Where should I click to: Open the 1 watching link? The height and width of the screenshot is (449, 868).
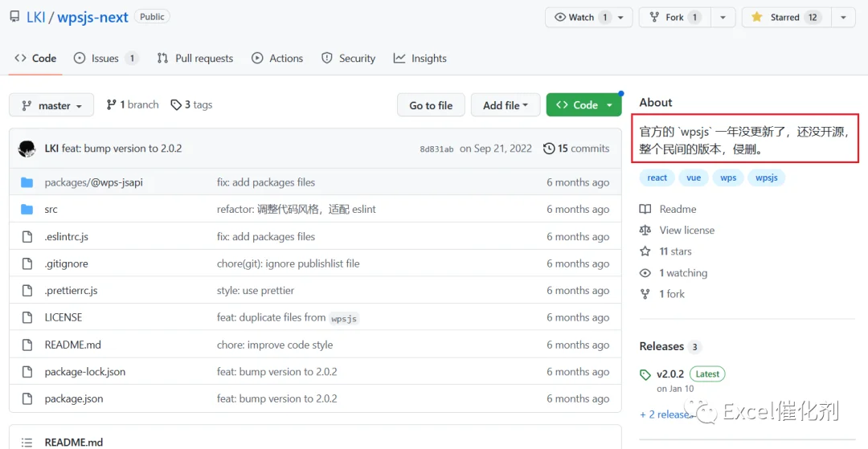[674, 272]
